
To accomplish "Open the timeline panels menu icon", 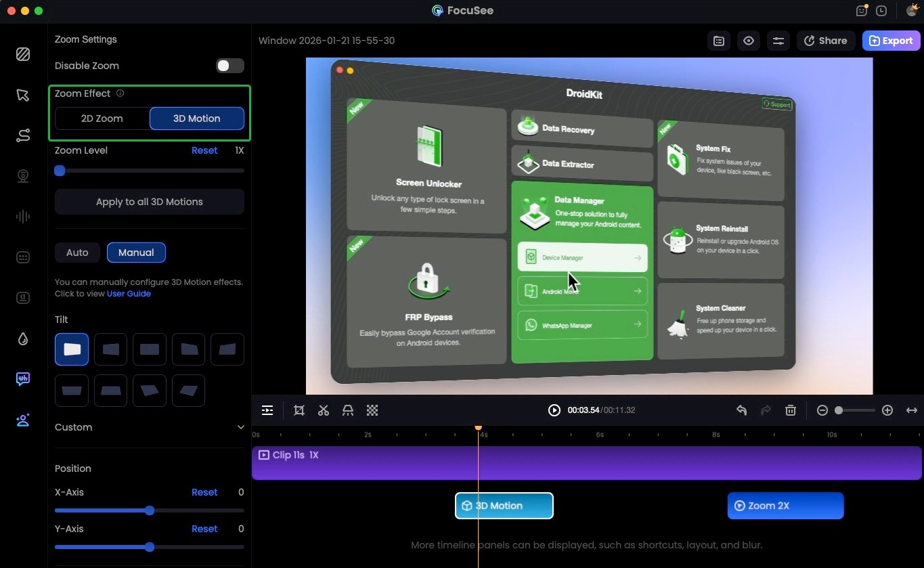I will coord(267,410).
